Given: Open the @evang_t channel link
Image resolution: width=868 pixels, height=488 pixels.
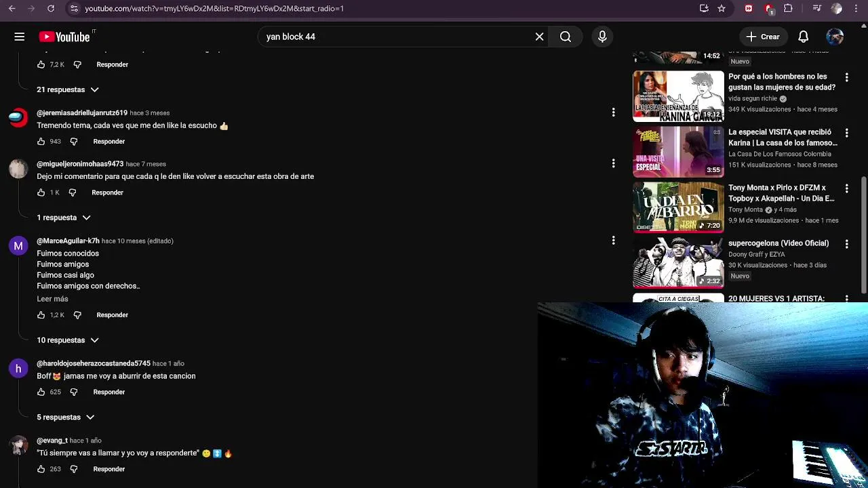Looking at the screenshot, I should [x=52, y=441].
